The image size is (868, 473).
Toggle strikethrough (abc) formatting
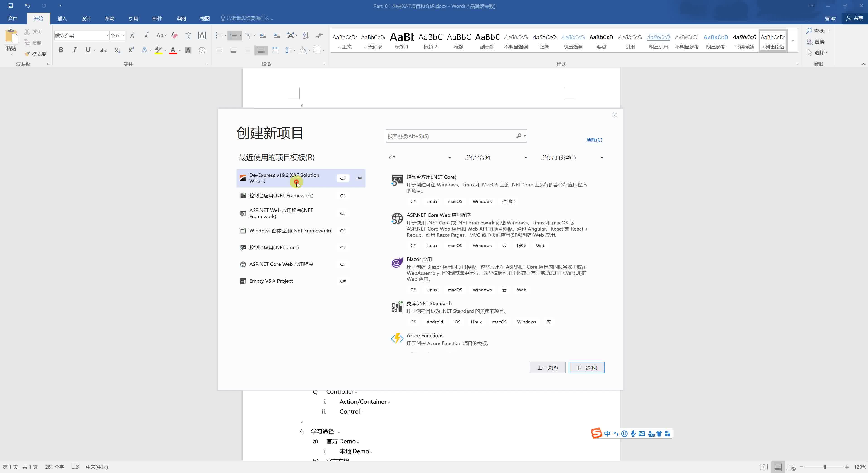coord(103,51)
